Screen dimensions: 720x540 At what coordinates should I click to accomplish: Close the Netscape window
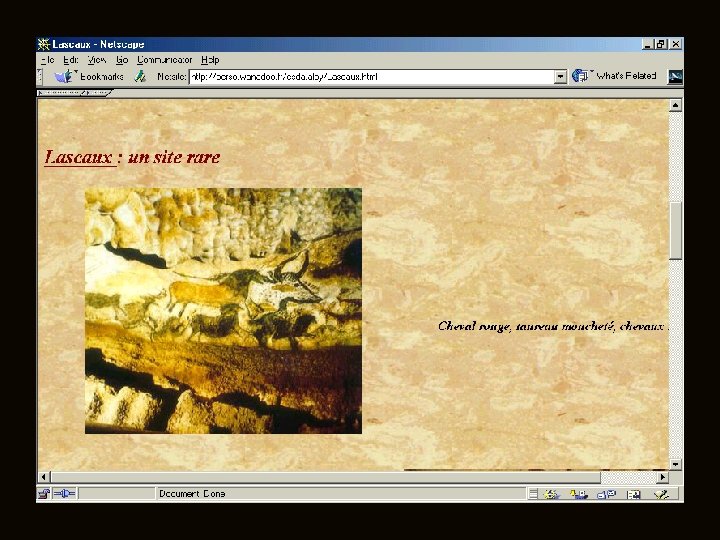[x=676, y=45]
